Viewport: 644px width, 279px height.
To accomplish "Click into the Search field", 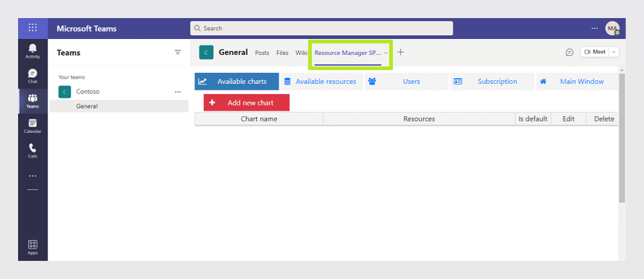I will 321,28.
